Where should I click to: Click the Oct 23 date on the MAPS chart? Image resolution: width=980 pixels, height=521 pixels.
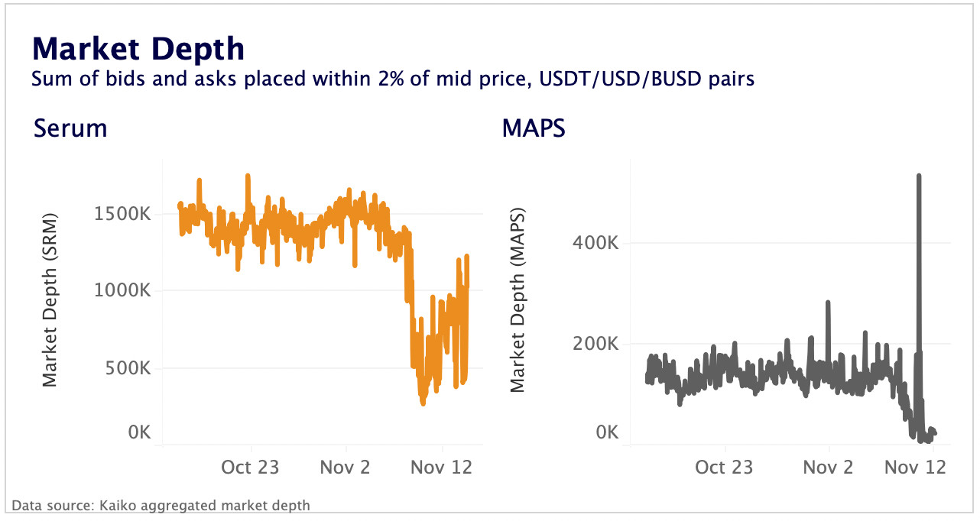click(724, 467)
